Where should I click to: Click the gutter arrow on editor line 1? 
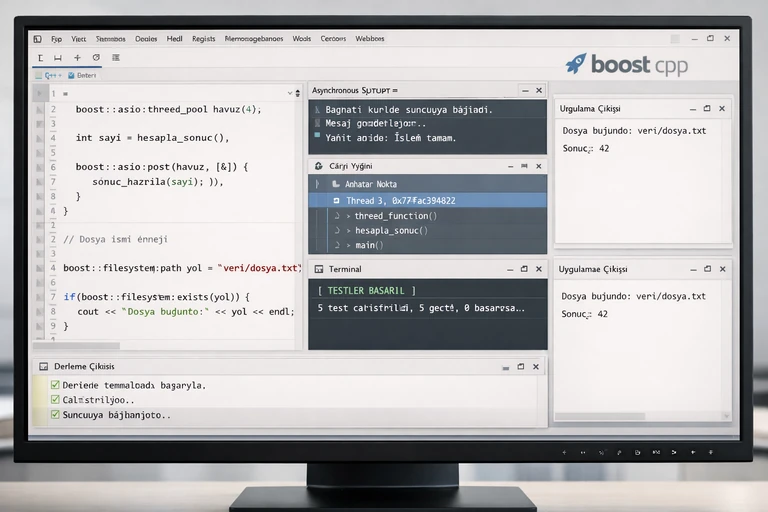click(40, 93)
